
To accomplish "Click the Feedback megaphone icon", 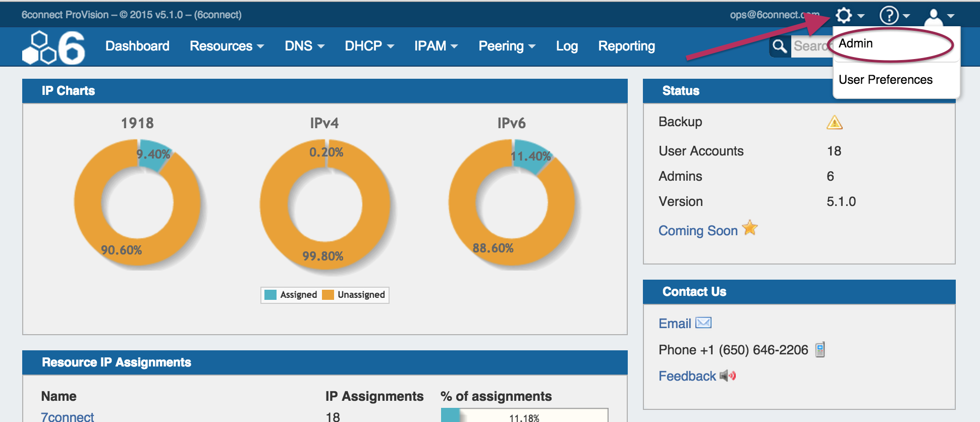I will pos(728,376).
